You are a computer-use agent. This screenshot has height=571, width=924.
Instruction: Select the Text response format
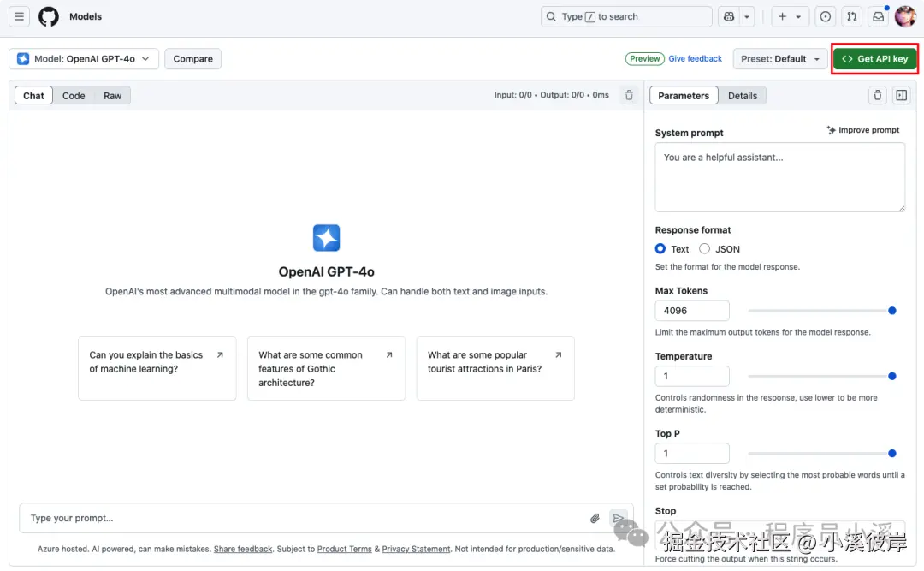[x=660, y=249]
